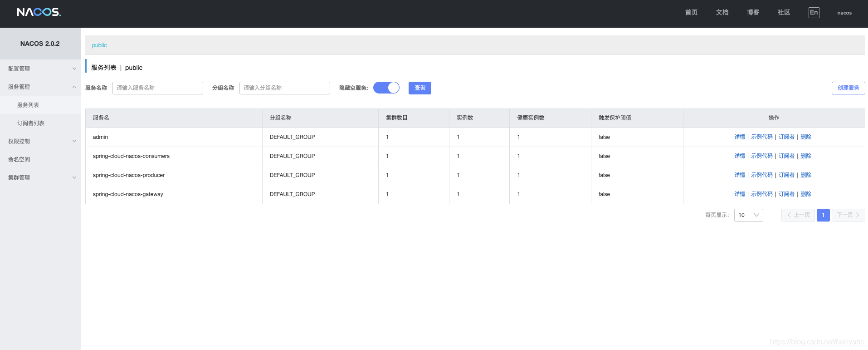The height and width of the screenshot is (350, 868).
Task: Open 详情 for spring-cloud-nacos-producer
Action: click(x=740, y=175)
